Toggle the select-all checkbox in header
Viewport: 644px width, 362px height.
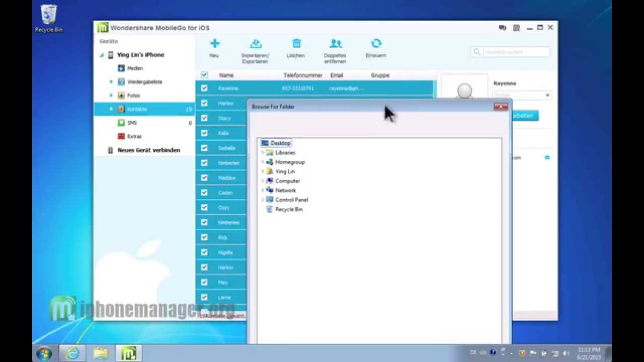[x=204, y=75]
